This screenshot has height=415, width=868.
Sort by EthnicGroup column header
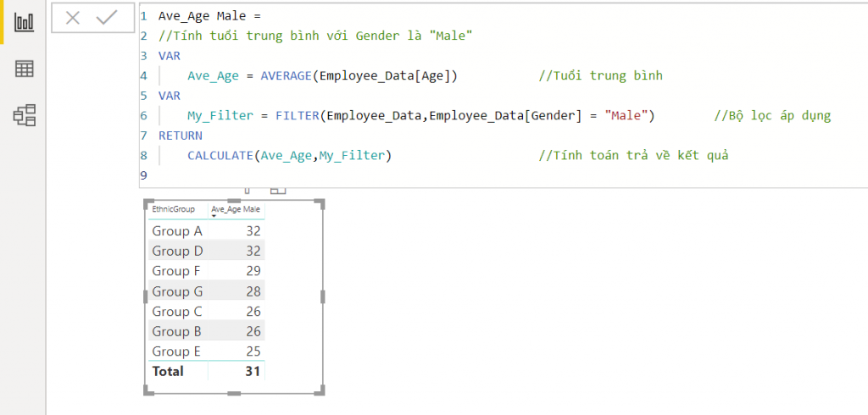[x=173, y=209]
